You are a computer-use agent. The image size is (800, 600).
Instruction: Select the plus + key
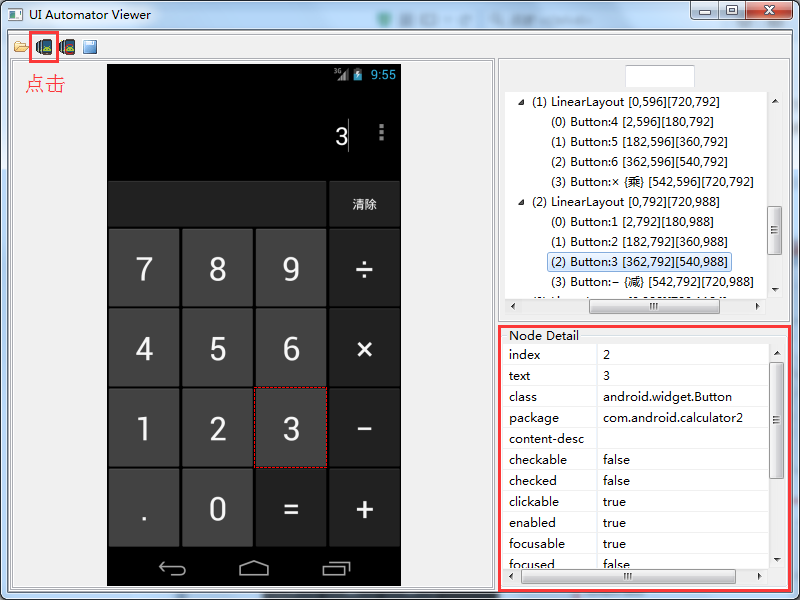pos(364,508)
